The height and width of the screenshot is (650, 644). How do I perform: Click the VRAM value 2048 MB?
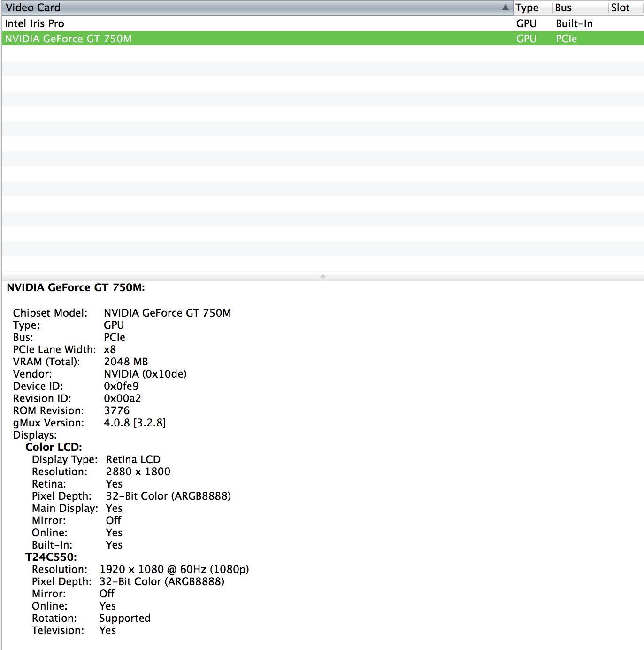(x=126, y=362)
